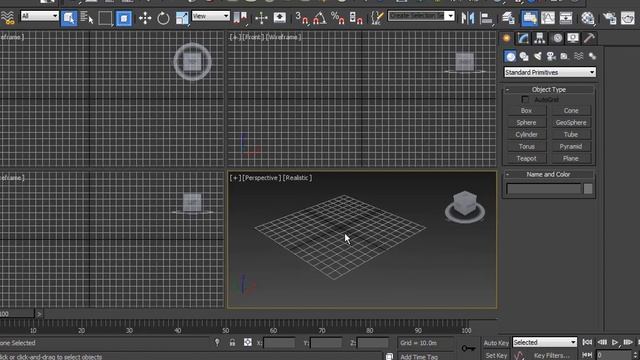Toggle the Selection Lock padlock
The height and width of the screenshot is (360, 640).
[232, 342]
